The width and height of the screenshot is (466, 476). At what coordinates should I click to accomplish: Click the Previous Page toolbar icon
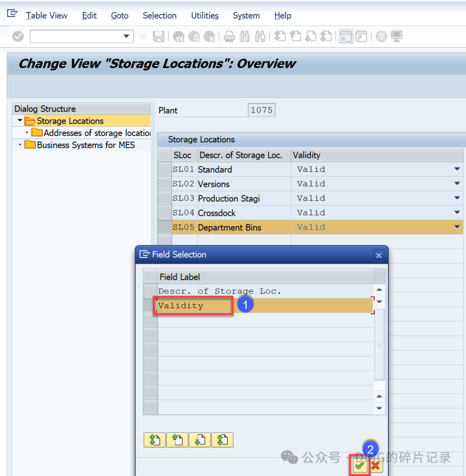tap(296, 36)
